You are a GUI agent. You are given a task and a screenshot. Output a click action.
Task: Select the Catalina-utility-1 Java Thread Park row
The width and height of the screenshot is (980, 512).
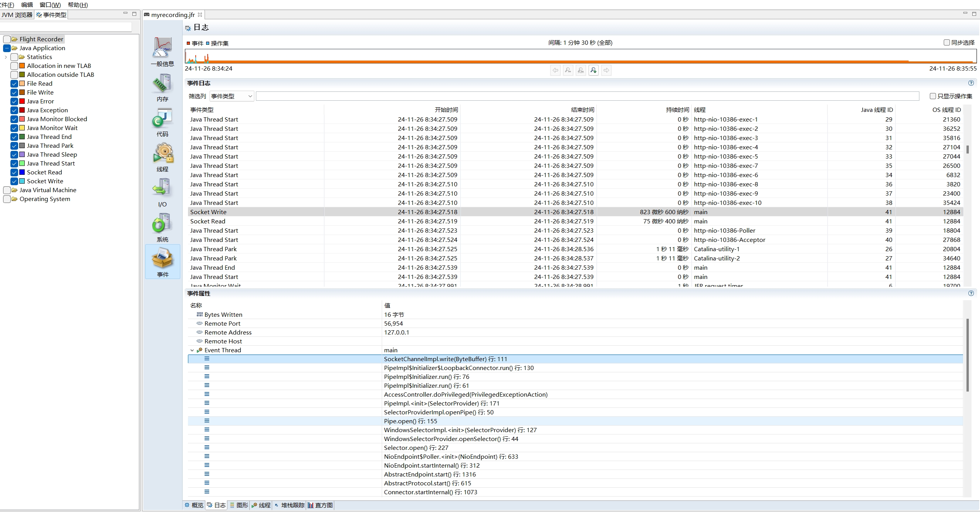pos(575,249)
